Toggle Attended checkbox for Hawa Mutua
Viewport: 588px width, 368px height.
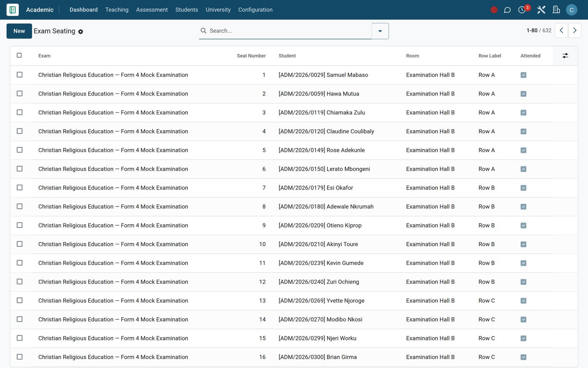point(523,94)
